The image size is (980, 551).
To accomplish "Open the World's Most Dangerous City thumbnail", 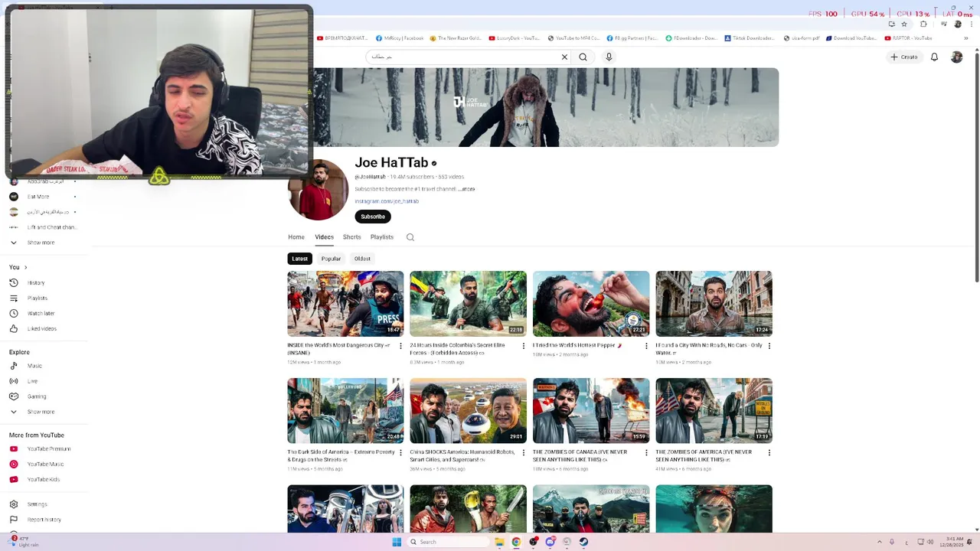I will pos(345,304).
